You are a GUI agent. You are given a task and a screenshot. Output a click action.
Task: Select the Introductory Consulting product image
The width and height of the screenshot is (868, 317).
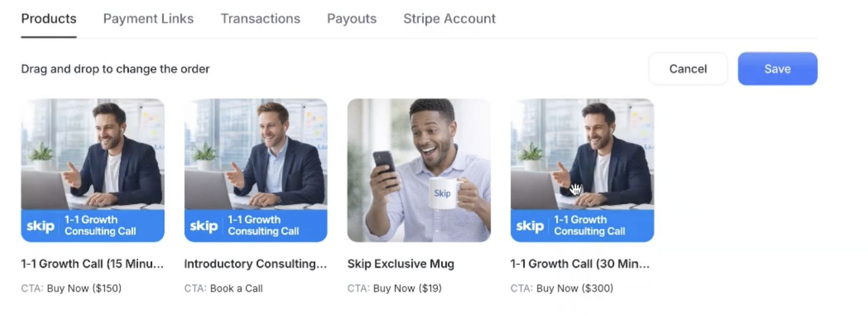pyautogui.click(x=256, y=170)
